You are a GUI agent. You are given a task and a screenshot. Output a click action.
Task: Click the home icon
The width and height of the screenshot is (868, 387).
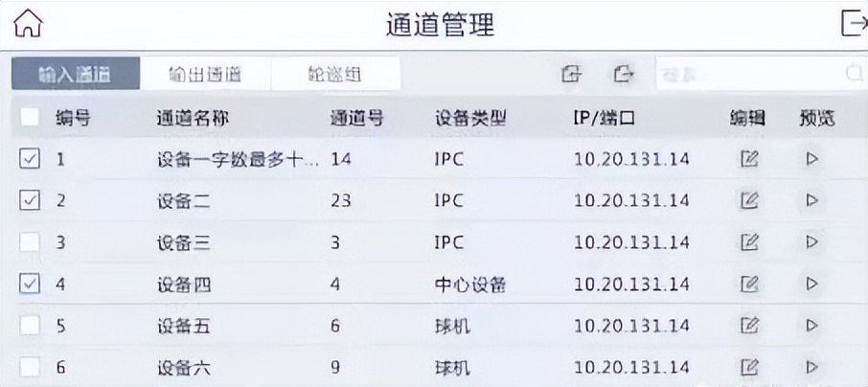pyautogui.click(x=31, y=23)
